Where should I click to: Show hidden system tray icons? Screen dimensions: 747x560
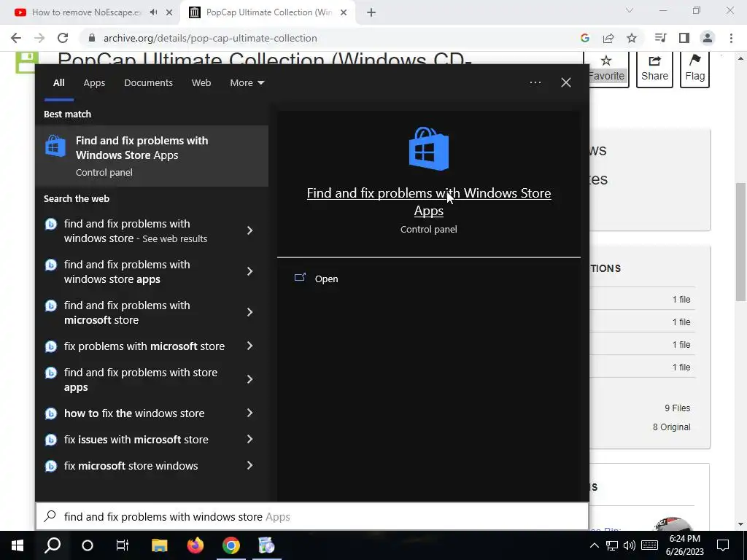coord(594,545)
